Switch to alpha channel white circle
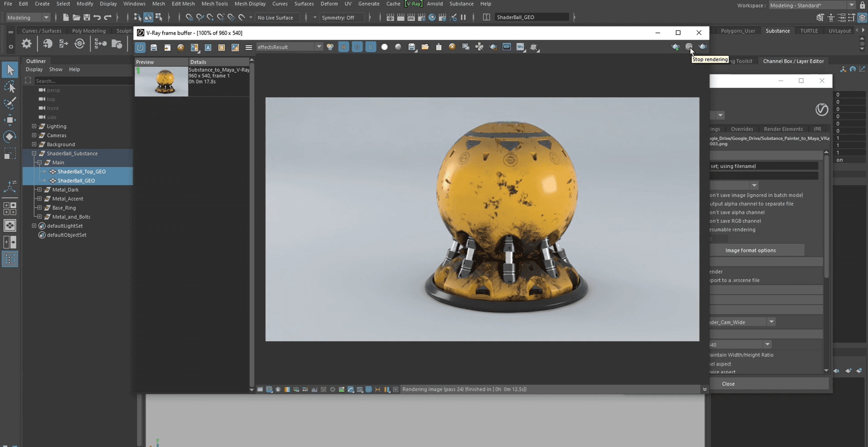The height and width of the screenshot is (447, 868). click(384, 47)
